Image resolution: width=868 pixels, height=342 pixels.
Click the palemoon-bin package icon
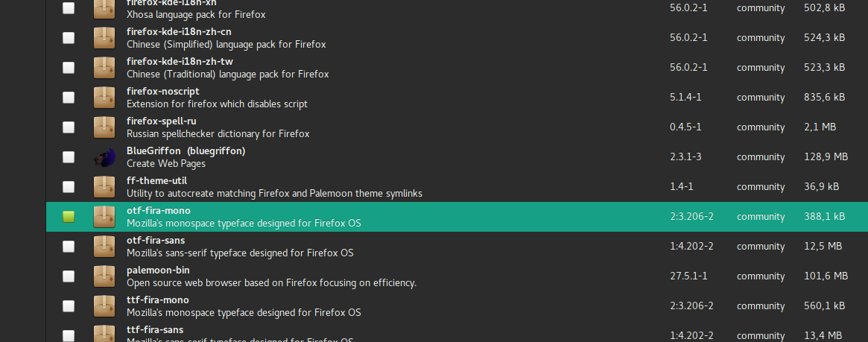[104, 276]
